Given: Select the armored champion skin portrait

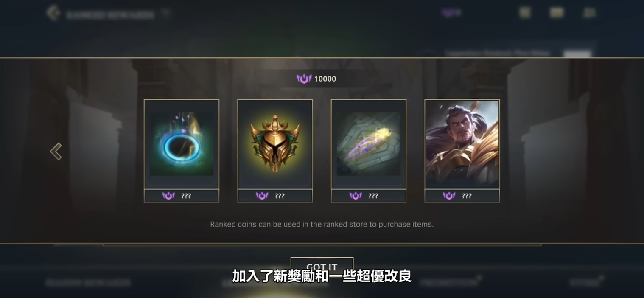Looking at the screenshot, I should coord(462,144).
